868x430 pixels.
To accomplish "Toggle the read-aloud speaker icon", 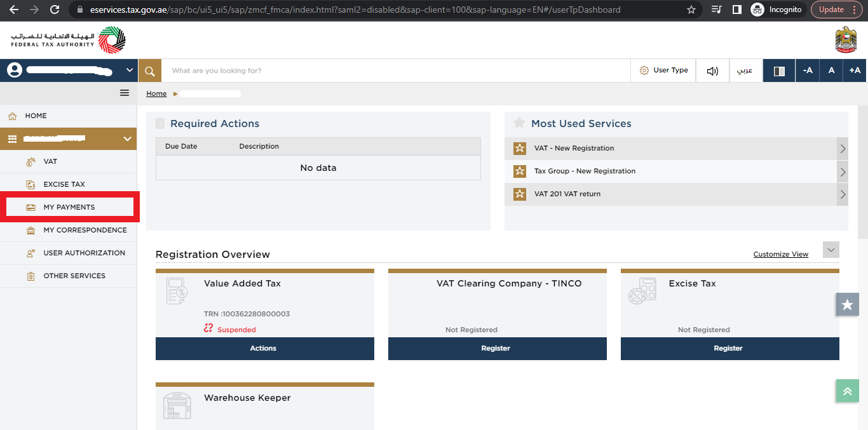I will (x=712, y=71).
